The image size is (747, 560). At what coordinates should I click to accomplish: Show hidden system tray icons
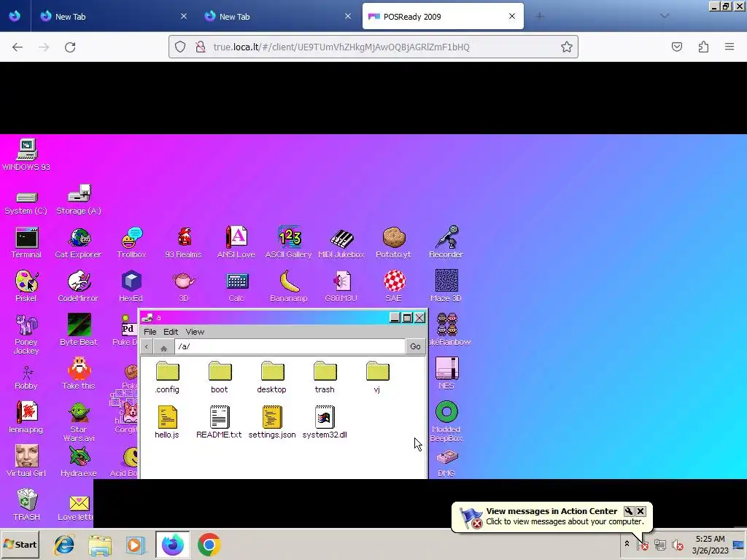tap(627, 544)
